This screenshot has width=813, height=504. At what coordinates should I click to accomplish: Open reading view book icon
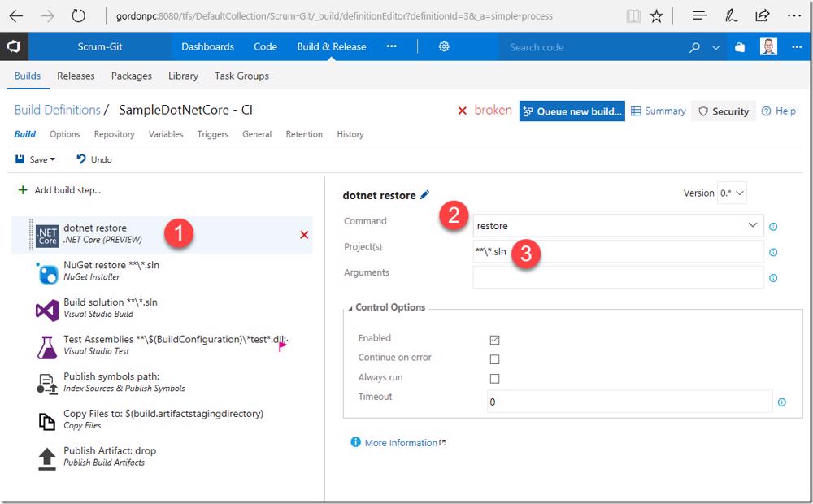[633, 16]
